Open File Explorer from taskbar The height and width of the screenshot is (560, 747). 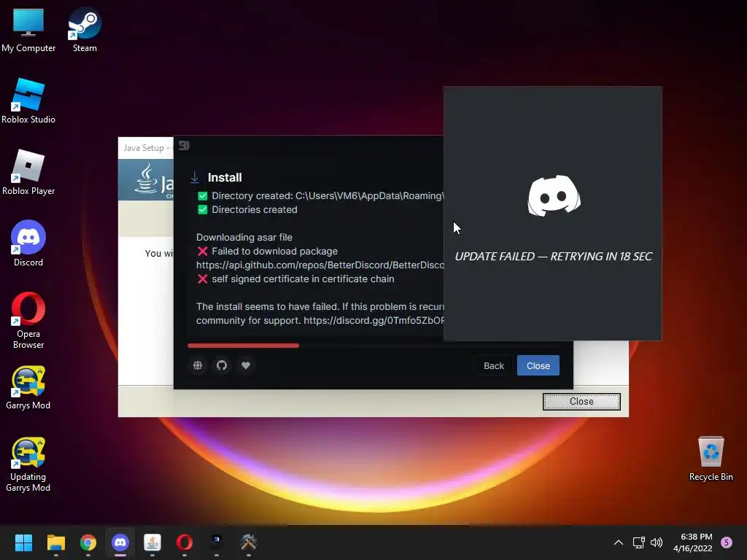[55, 542]
